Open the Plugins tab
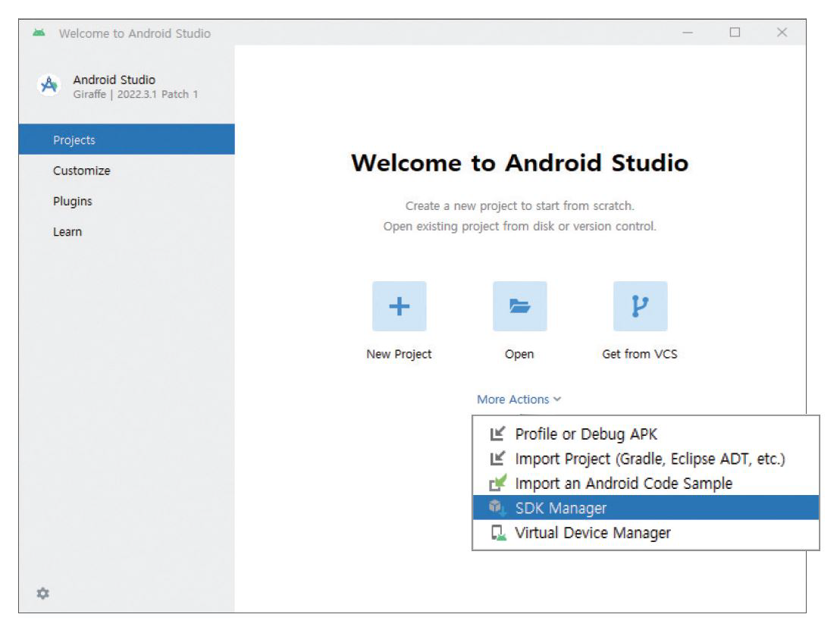This screenshot has height=633, width=840. point(127,201)
